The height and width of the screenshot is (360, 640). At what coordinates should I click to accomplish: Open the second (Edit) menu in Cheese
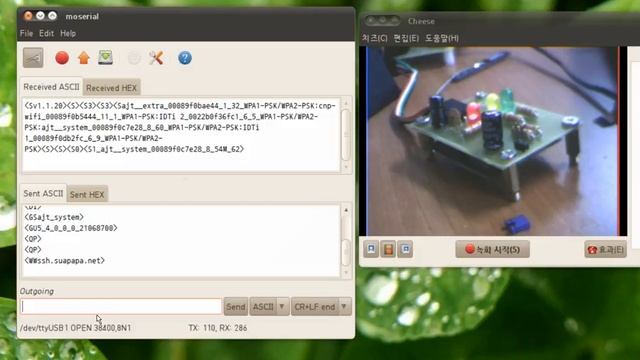406,38
